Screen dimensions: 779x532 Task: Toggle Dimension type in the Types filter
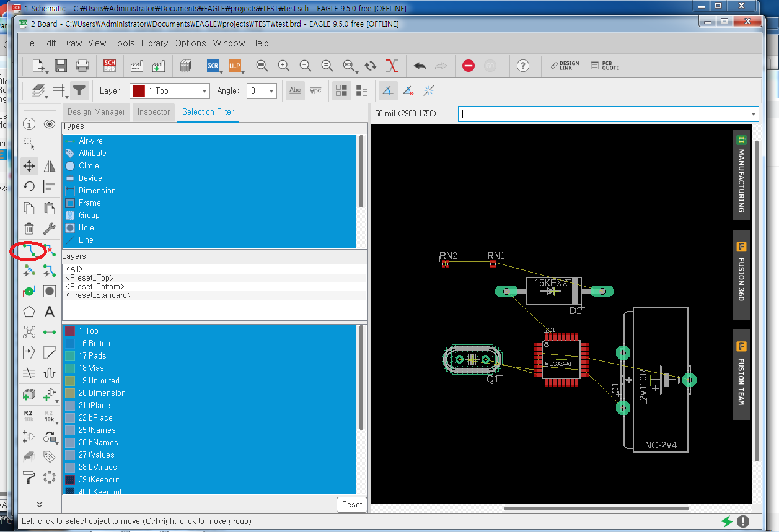pos(209,190)
